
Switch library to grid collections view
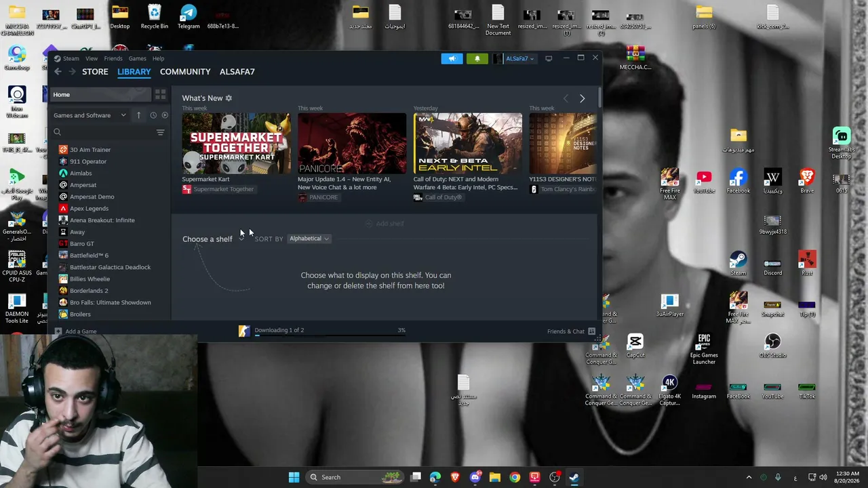(x=160, y=95)
